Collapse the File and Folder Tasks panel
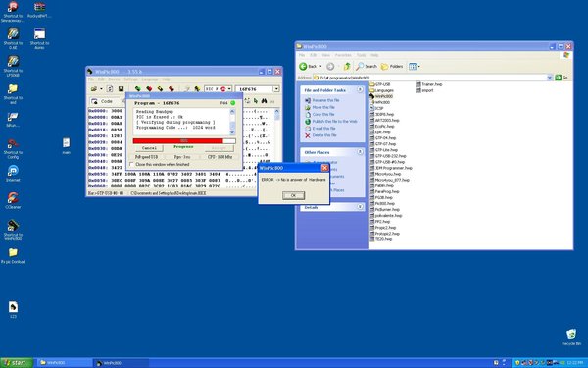 360,89
